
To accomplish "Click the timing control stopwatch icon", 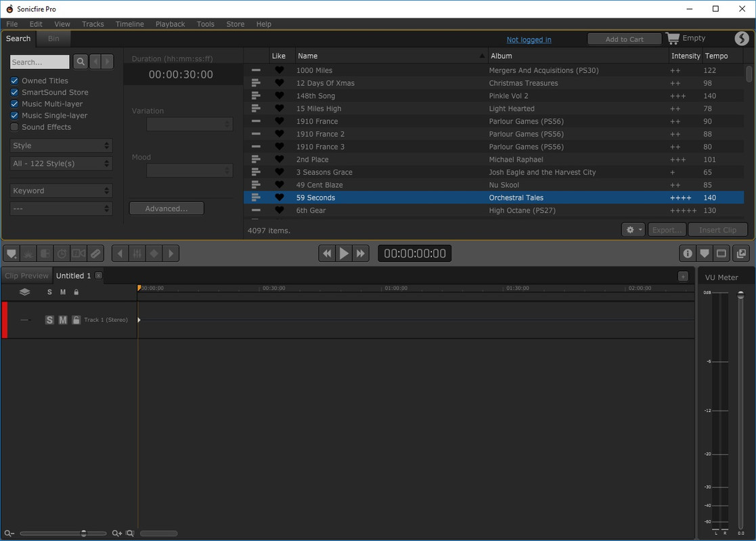I will tap(62, 254).
